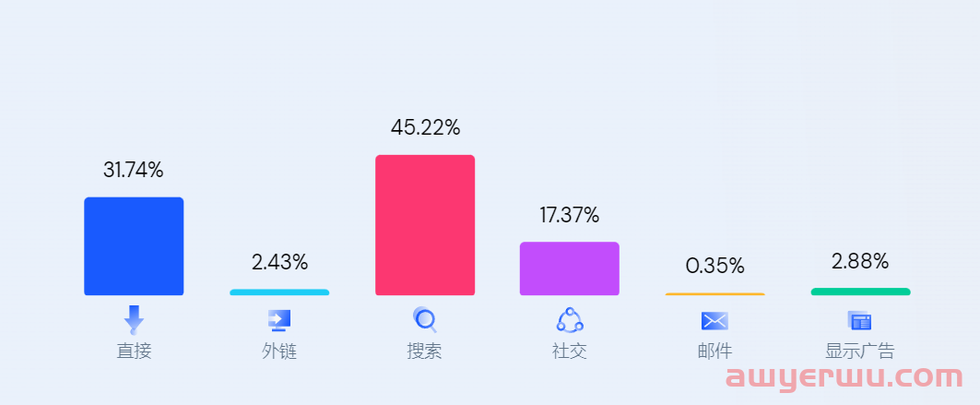Click the direct traffic down-arrow icon
This screenshot has width=980, height=405.
(134, 319)
